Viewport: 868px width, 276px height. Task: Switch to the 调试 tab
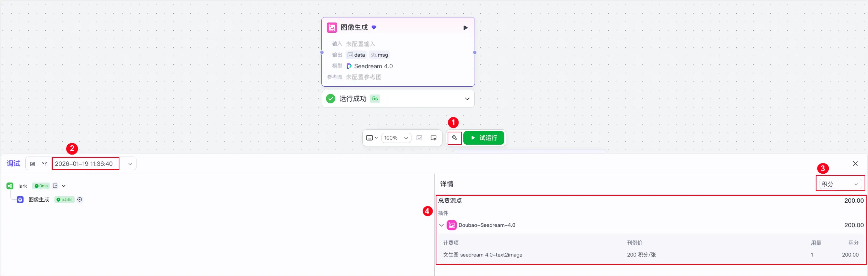(x=13, y=164)
